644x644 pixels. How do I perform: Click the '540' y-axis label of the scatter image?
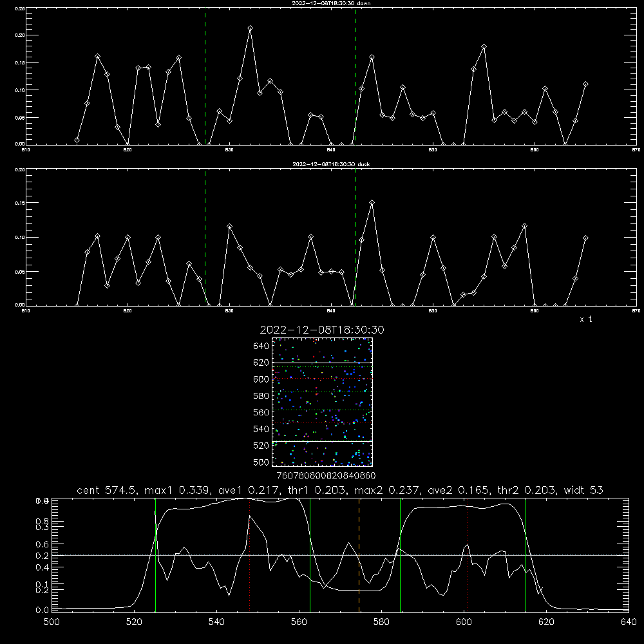coord(261,429)
